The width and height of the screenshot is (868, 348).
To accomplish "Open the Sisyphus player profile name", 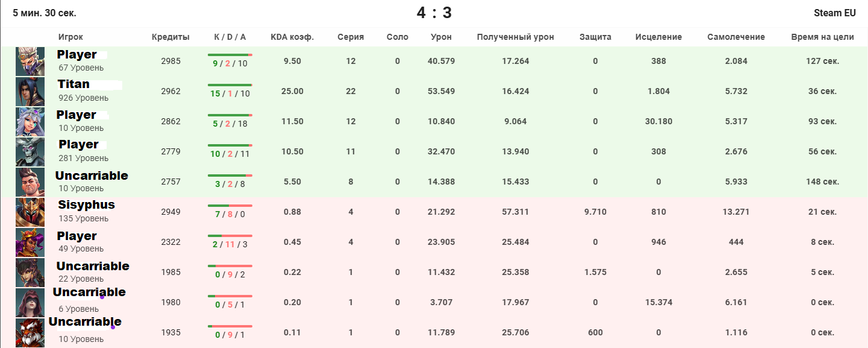I will pyautogui.click(x=86, y=205).
